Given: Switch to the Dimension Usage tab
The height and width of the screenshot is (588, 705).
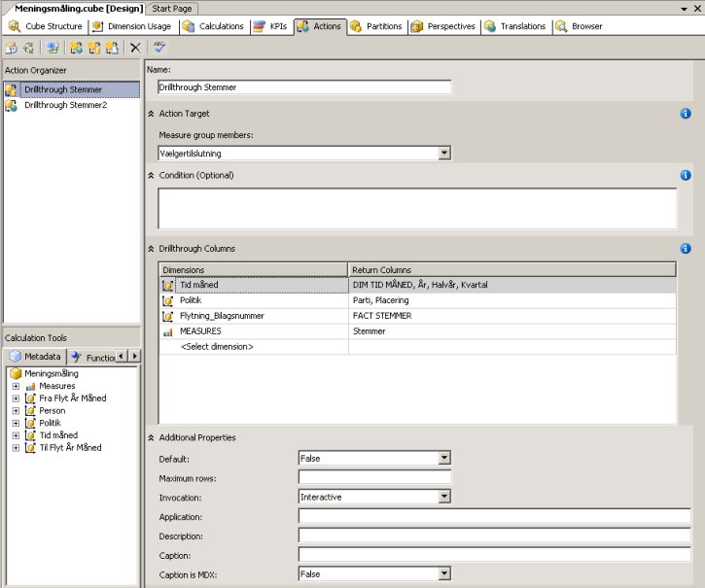Looking at the screenshot, I should pyautogui.click(x=131, y=26).
